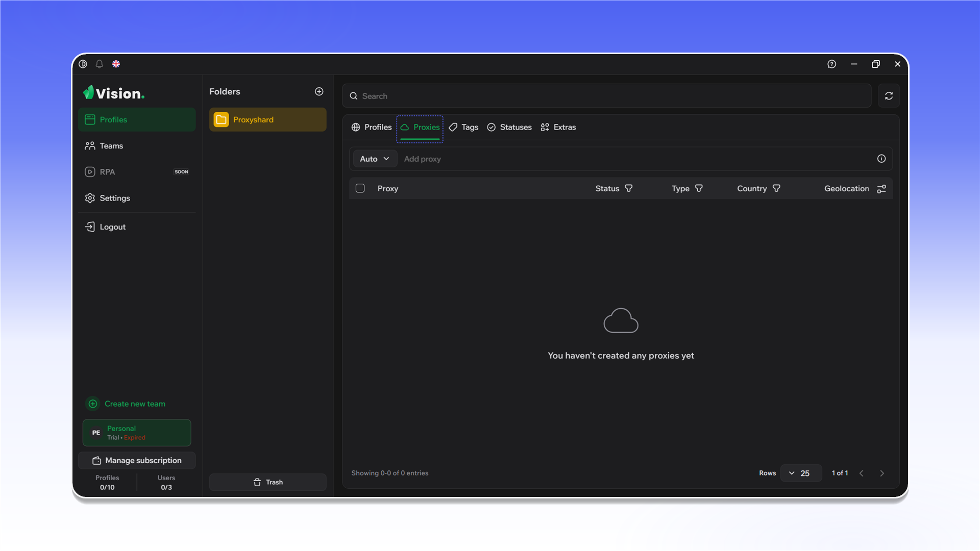The width and height of the screenshot is (980, 551).
Task: Go to the previous page arrow
Action: pos(861,473)
